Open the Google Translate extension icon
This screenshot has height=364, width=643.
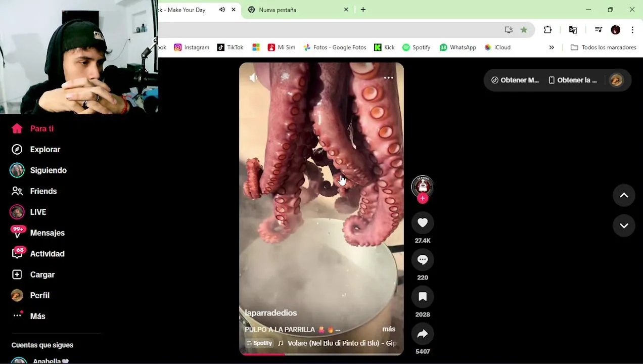(573, 30)
